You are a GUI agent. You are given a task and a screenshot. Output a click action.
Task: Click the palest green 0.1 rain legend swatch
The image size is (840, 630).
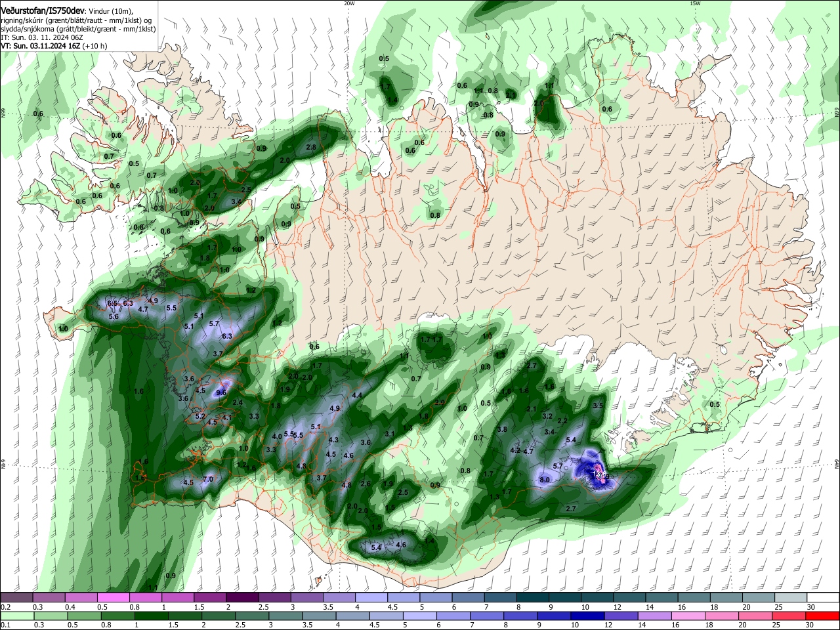(x=17, y=616)
